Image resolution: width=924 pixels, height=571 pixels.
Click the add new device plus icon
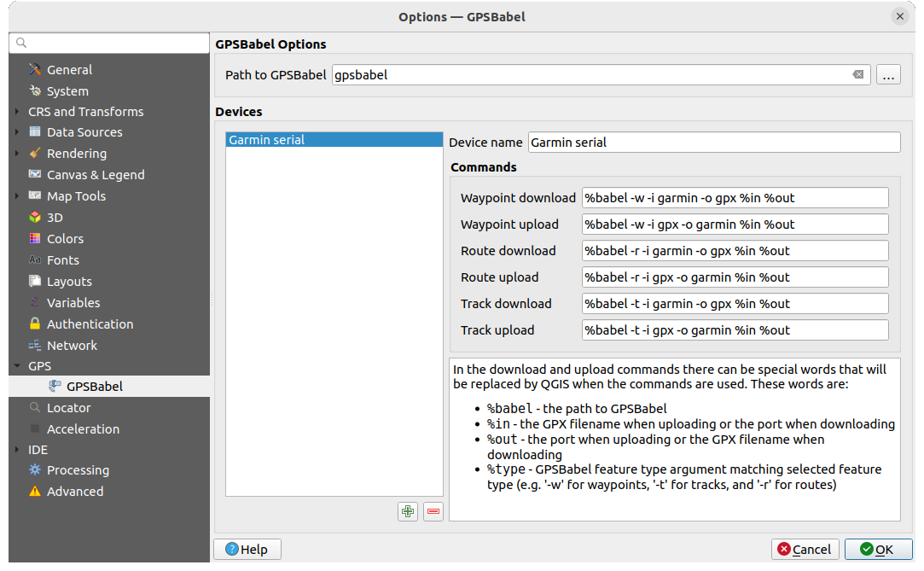click(408, 511)
